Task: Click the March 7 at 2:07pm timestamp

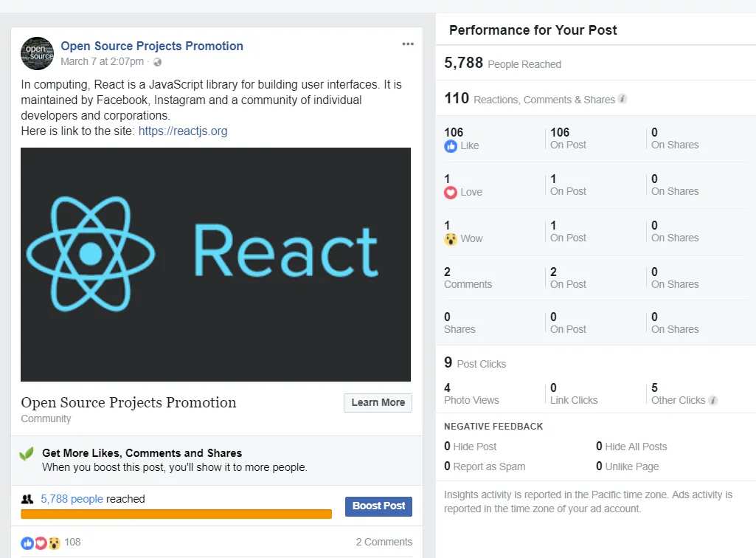Action: (103, 62)
